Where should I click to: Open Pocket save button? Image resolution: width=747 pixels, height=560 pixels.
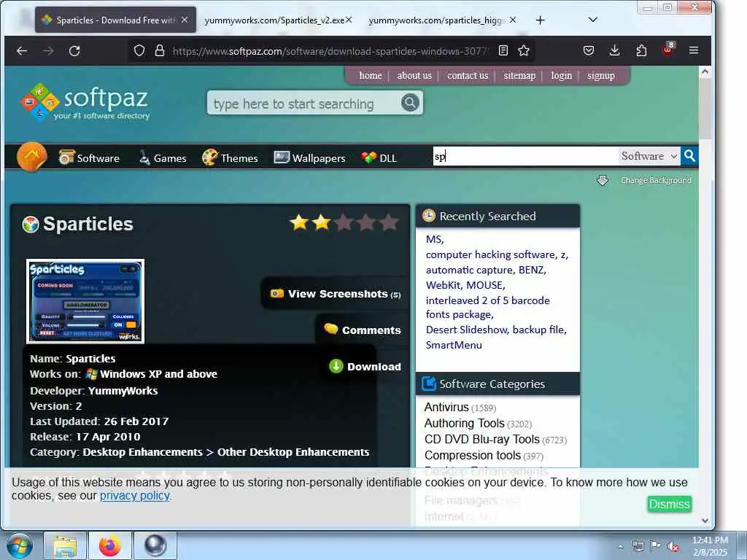click(x=589, y=50)
